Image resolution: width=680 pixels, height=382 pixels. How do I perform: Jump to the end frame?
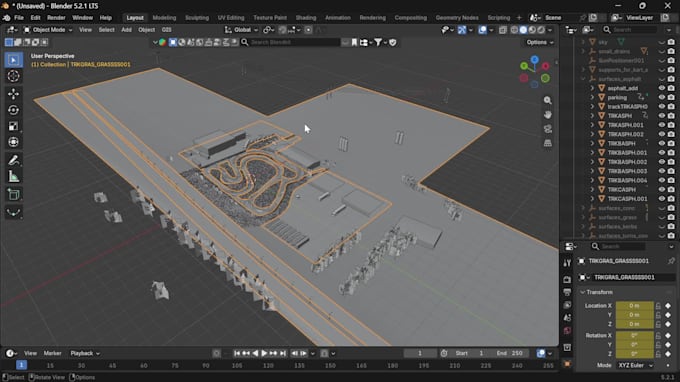point(283,353)
